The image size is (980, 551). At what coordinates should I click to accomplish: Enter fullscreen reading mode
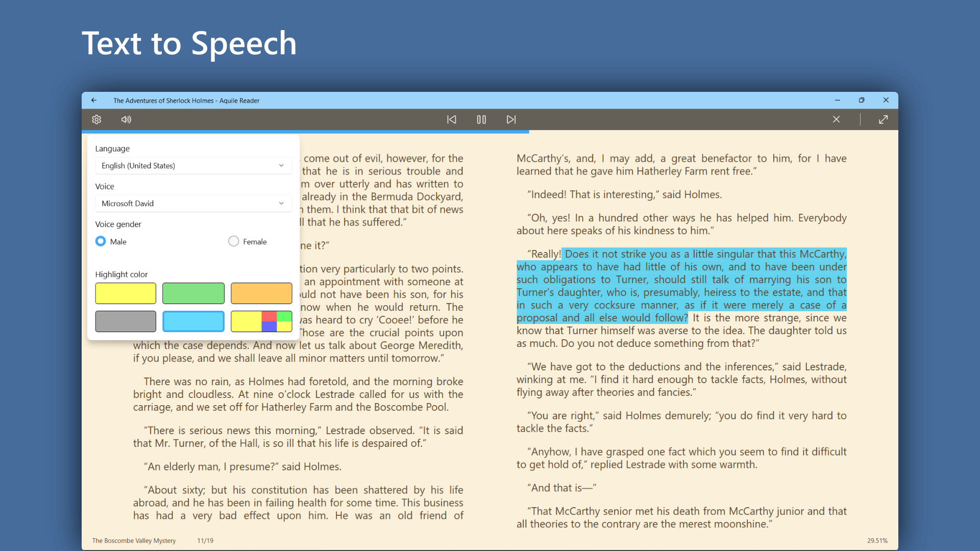point(884,119)
